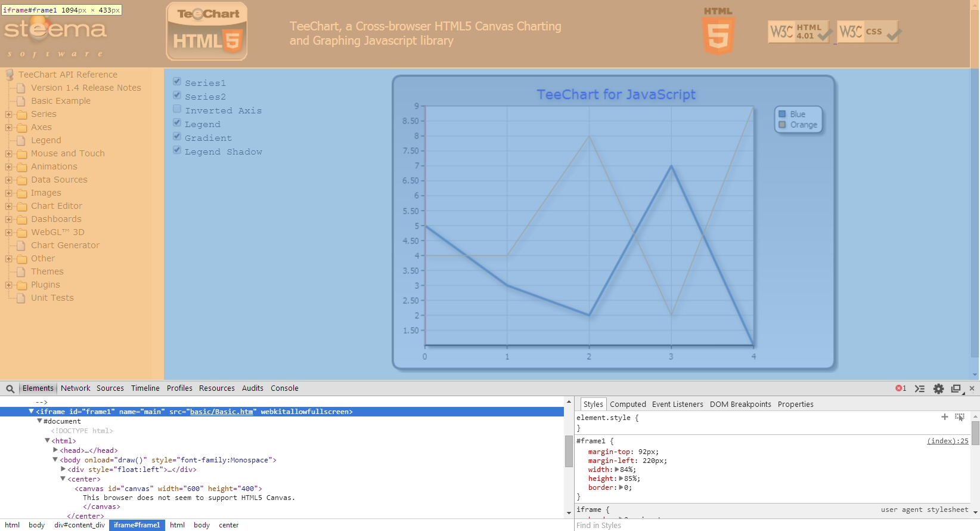Image resolution: width=980 pixels, height=531 pixels.
Task: Uncheck the Legend checkbox
Action: click(177, 123)
